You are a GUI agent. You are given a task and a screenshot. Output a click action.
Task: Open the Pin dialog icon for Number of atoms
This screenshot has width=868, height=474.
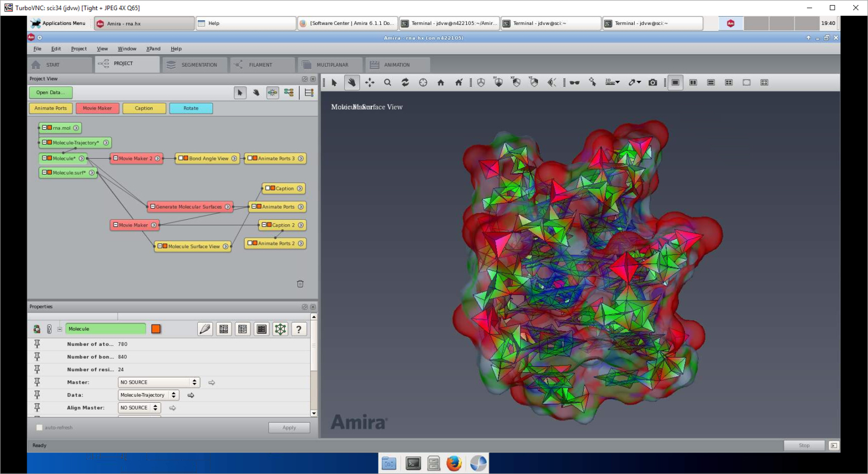click(x=38, y=344)
